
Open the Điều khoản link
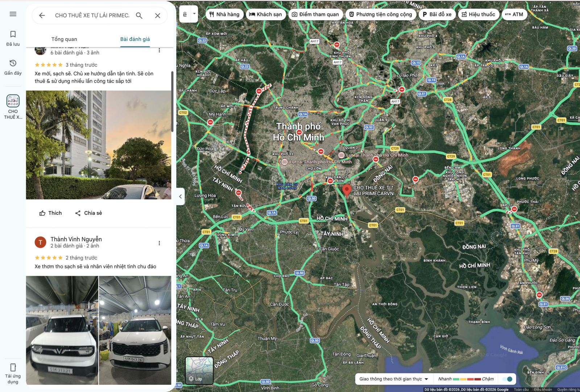[543, 389]
